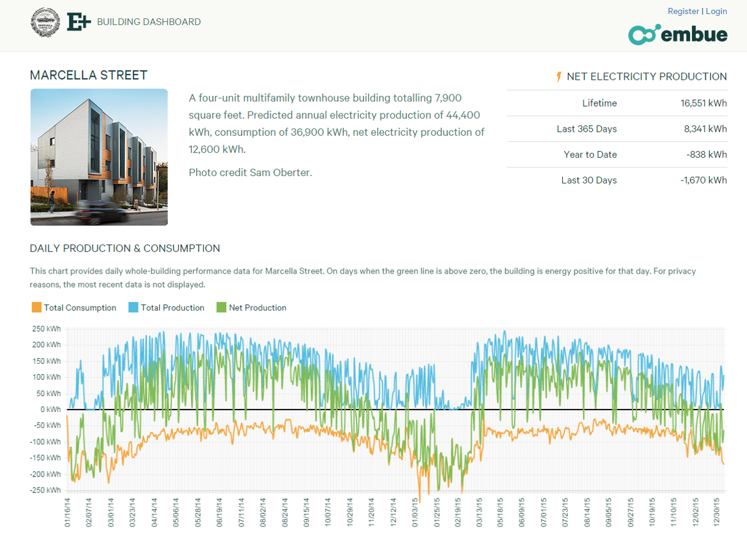This screenshot has width=747, height=560.
Task: Toggle the Net Production legend series
Action: (x=257, y=308)
